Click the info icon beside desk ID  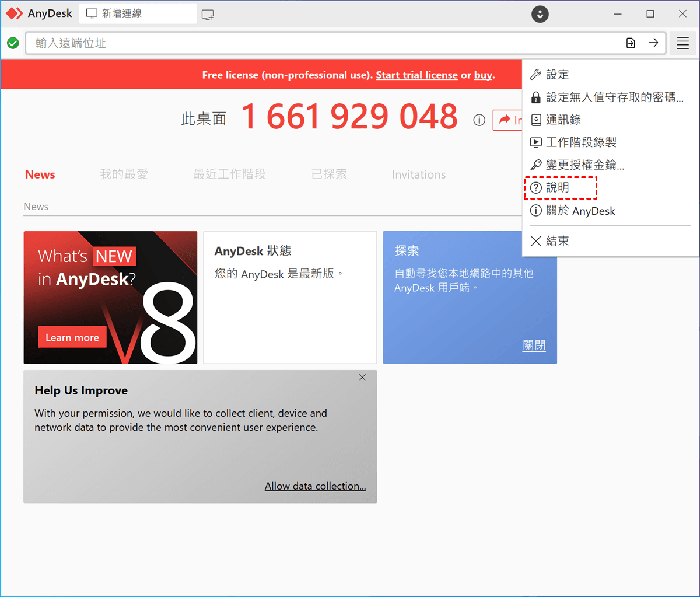point(480,120)
